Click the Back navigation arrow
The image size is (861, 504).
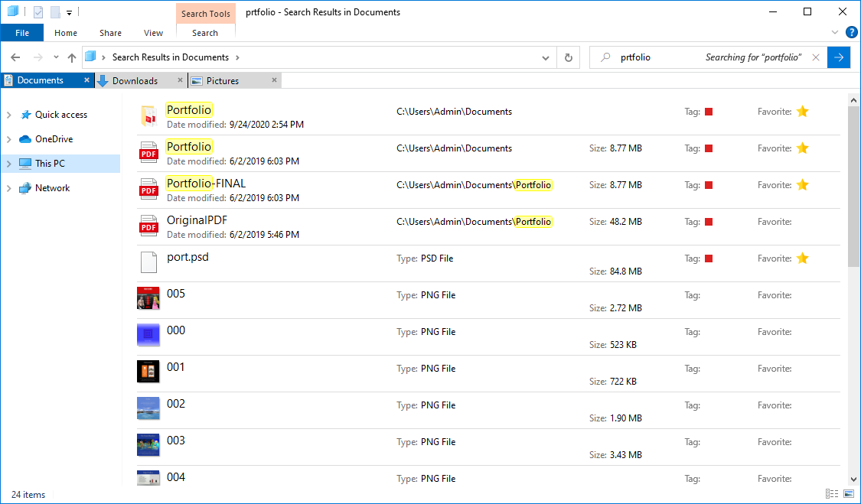pyautogui.click(x=15, y=57)
